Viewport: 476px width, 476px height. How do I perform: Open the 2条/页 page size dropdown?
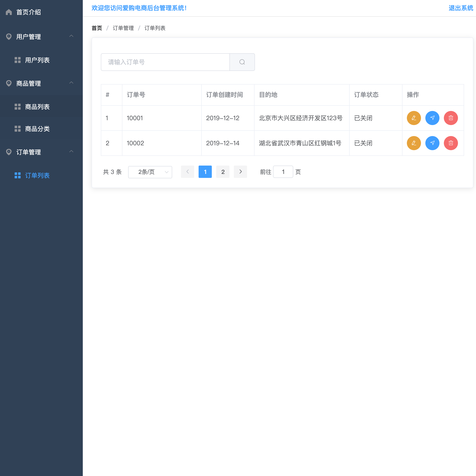(150, 172)
